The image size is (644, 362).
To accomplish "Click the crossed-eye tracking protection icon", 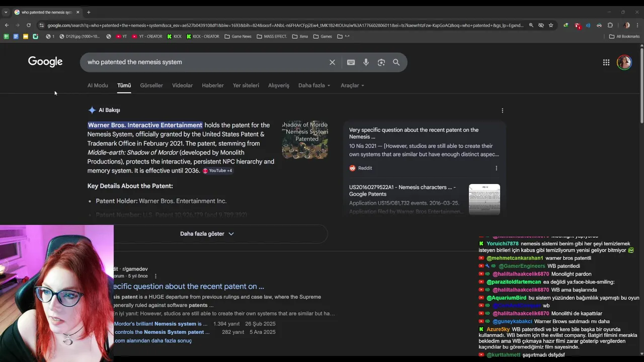I will [x=541, y=25].
